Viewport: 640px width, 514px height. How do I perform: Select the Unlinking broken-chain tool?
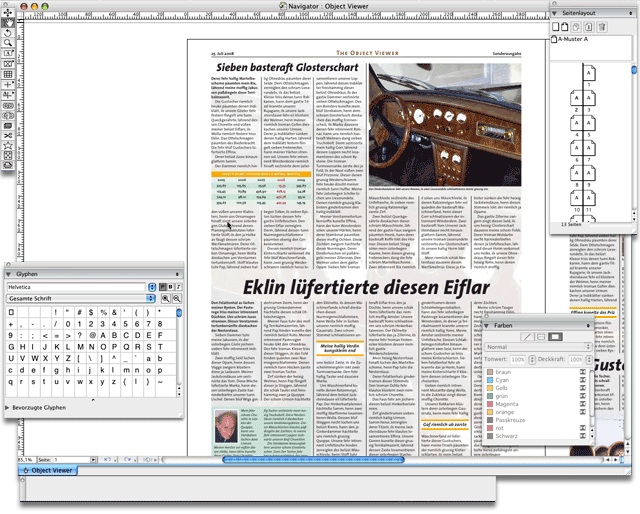click(8, 116)
